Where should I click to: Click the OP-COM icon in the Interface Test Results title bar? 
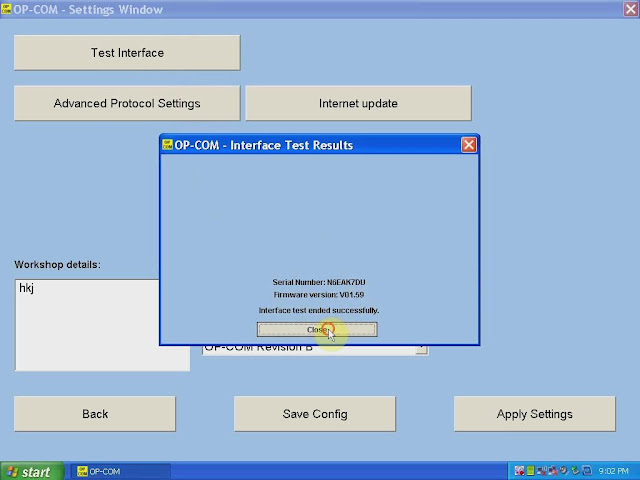[x=167, y=144]
